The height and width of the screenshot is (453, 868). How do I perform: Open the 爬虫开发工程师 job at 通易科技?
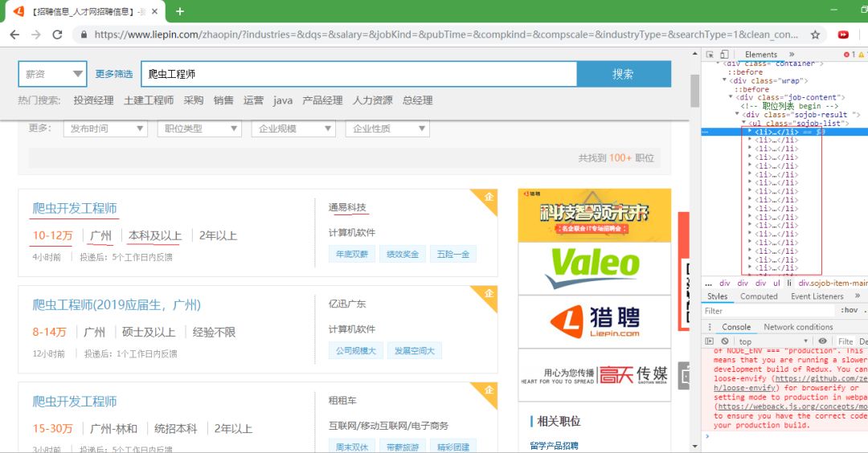point(75,208)
